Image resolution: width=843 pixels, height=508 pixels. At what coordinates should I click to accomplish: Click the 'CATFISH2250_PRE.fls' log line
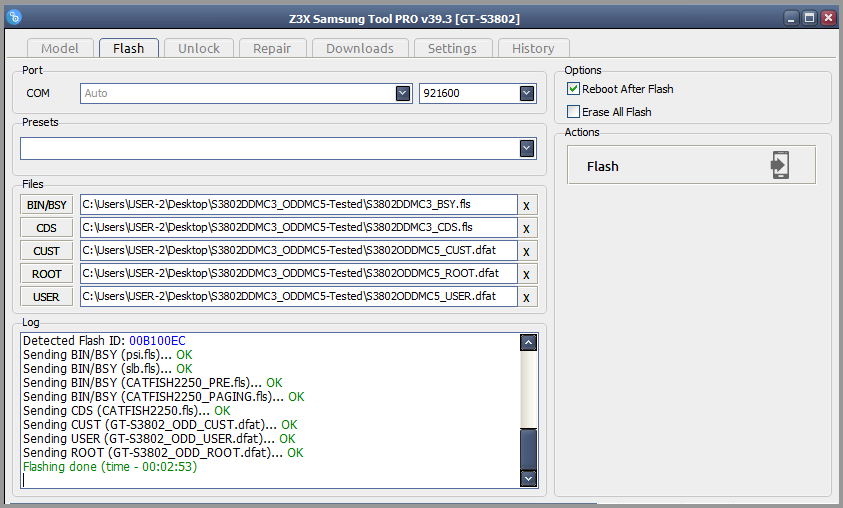[x=153, y=383]
